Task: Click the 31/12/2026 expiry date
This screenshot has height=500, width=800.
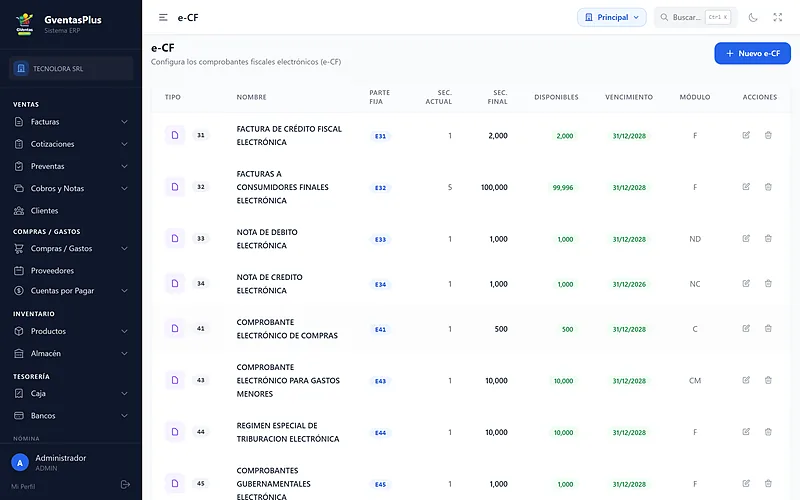Action: pos(629,284)
